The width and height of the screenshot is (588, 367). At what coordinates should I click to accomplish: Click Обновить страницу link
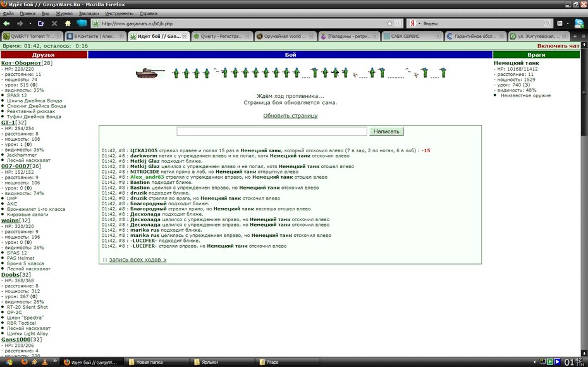point(290,116)
